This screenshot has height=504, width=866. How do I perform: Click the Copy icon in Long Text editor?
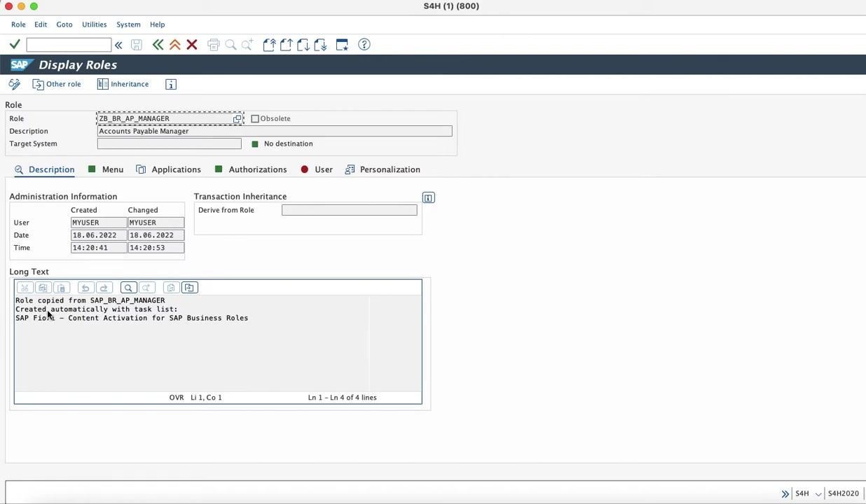[x=43, y=288]
